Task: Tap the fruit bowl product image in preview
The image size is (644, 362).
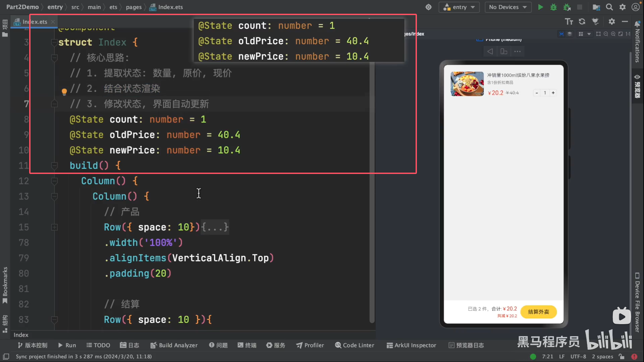Action: (x=467, y=84)
